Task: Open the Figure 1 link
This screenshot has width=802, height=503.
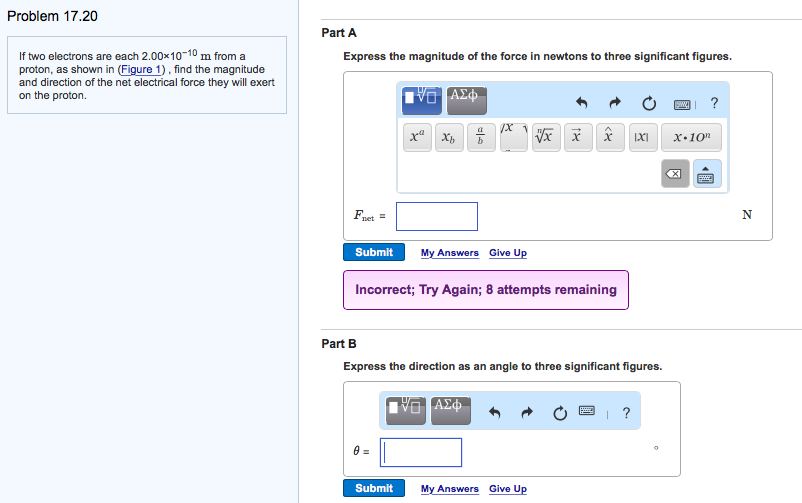Action: pos(143,69)
